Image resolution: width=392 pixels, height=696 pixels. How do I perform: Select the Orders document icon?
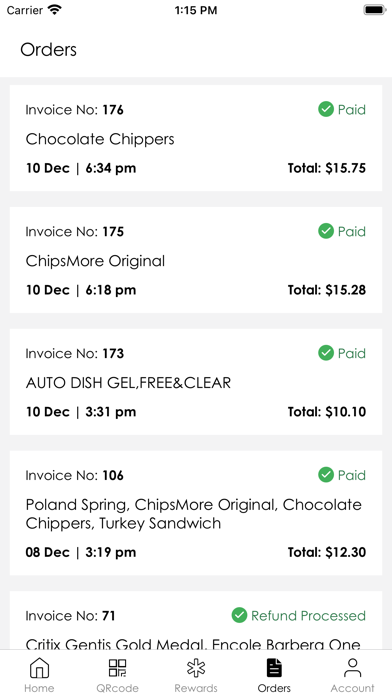click(274, 668)
